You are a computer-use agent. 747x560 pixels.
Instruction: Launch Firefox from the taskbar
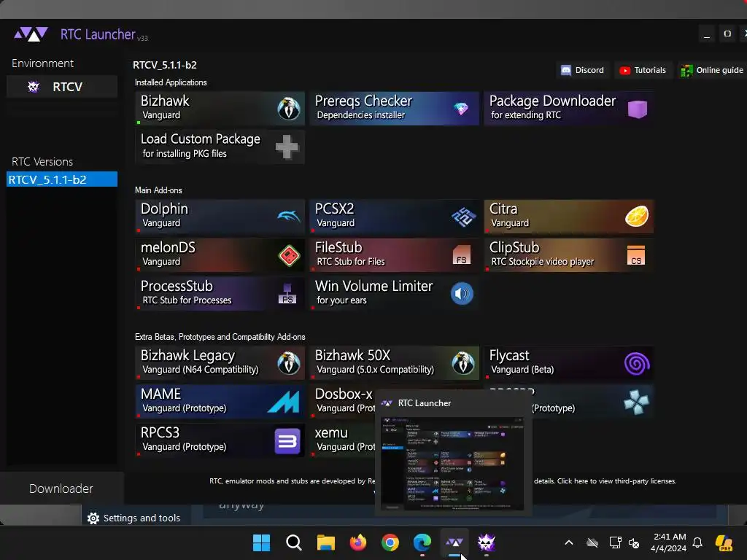pos(357,542)
